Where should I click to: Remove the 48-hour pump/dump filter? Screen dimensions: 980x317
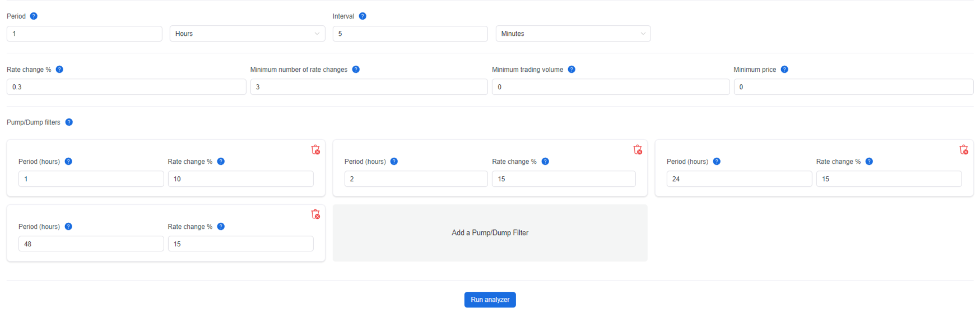[x=315, y=214]
